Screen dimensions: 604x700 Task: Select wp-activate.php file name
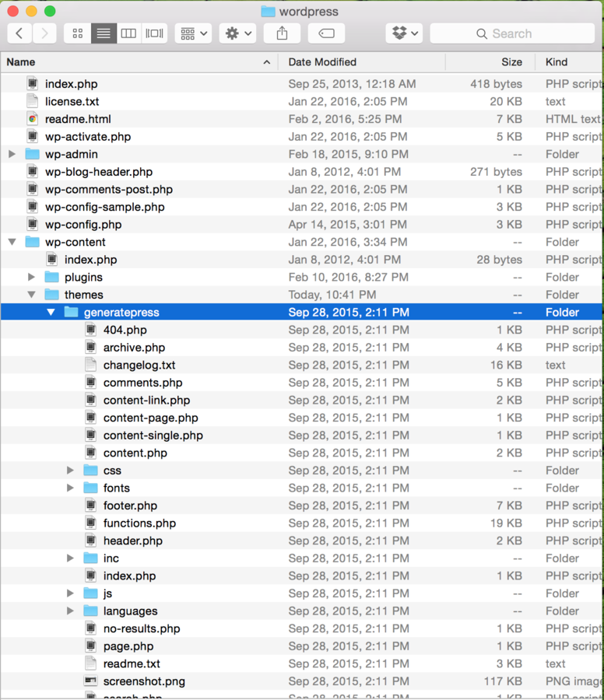click(x=88, y=137)
